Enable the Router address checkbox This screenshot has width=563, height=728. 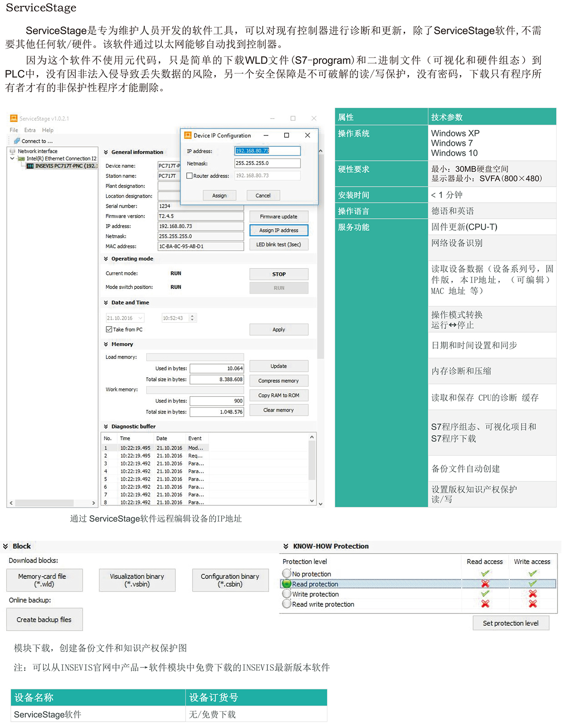coord(190,176)
